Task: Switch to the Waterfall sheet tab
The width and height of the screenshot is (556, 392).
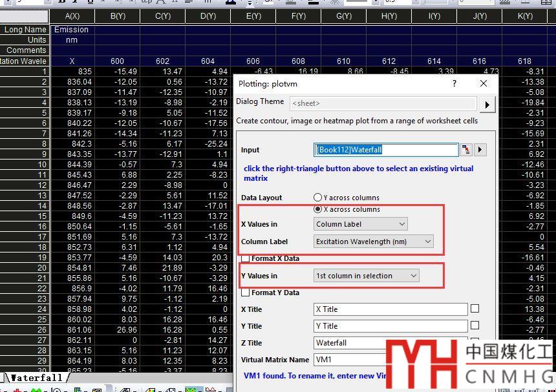Action: [36, 378]
